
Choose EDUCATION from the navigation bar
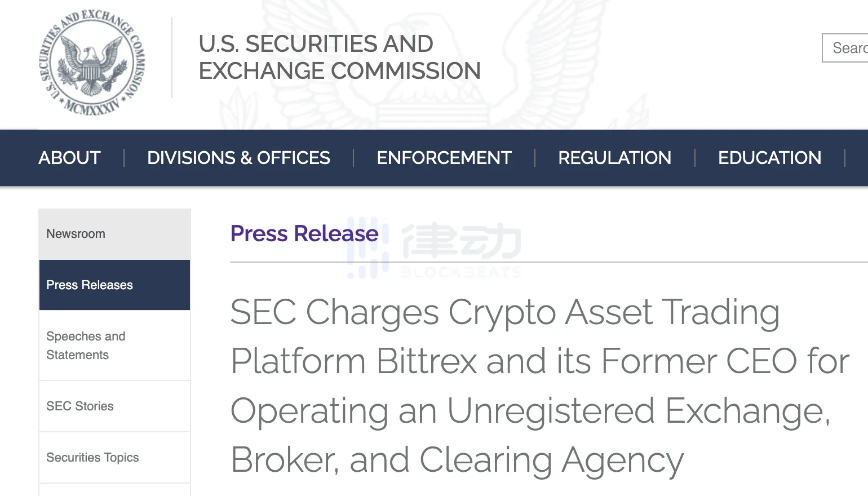click(x=769, y=158)
